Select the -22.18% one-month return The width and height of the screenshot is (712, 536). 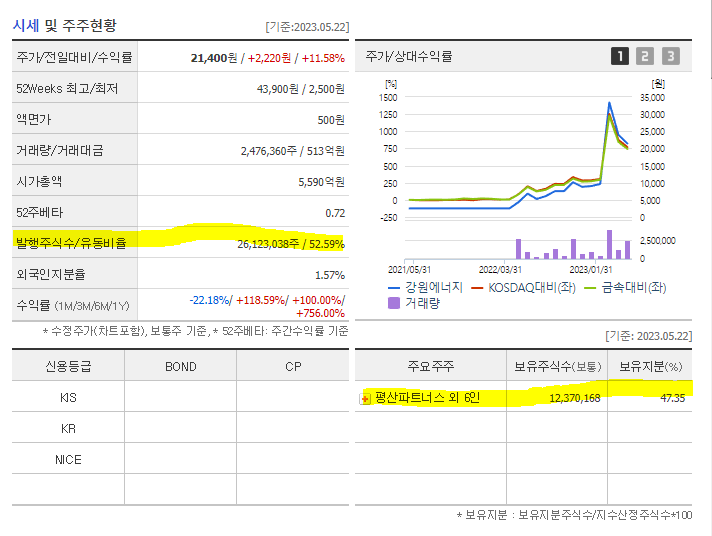209,300
